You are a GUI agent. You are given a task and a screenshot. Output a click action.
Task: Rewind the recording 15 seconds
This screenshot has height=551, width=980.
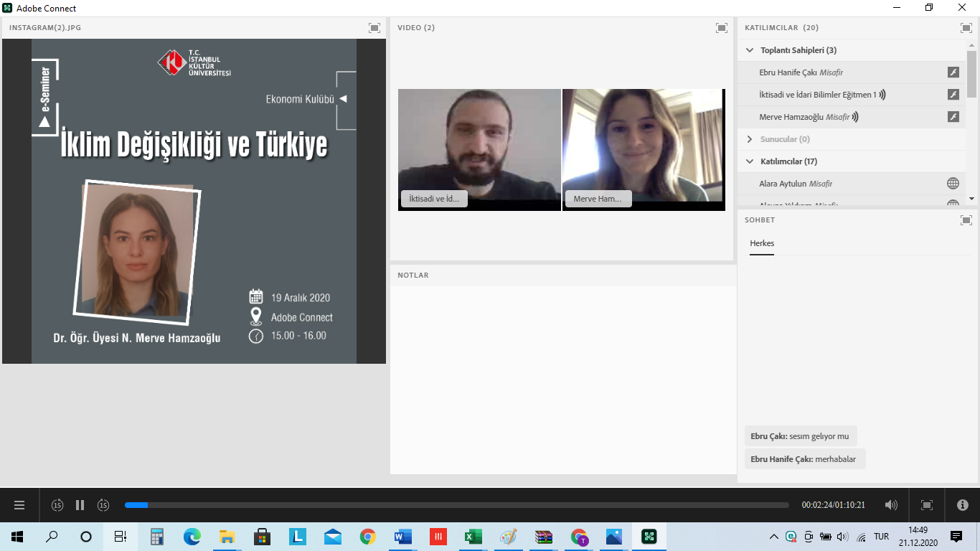coord(57,505)
